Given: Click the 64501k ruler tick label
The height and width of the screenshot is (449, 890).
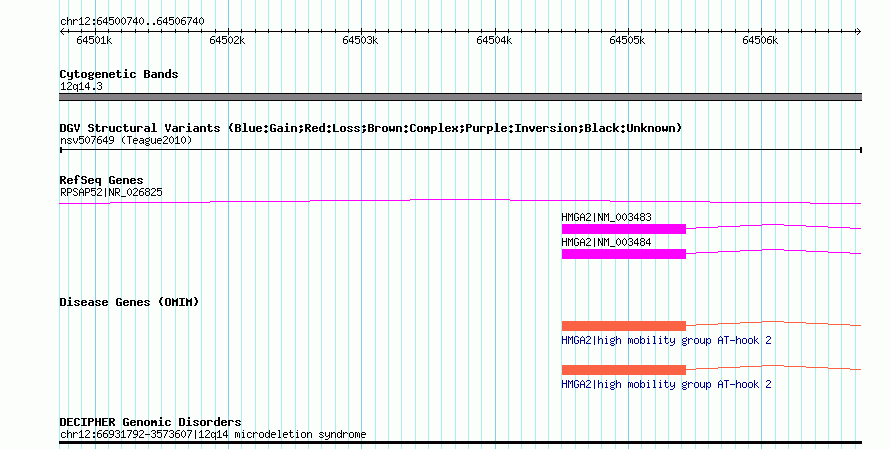Looking at the screenshot, I should pos(94,40).
